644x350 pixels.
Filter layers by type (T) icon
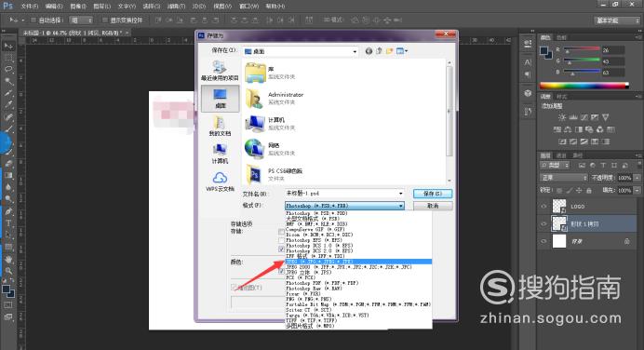tap(603, 165)
